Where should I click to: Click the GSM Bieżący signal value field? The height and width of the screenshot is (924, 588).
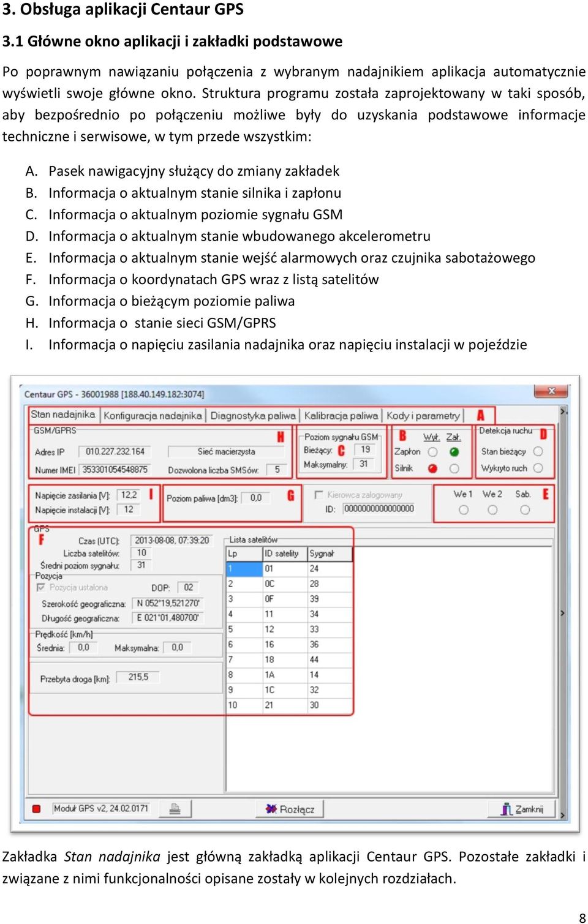point(366,450)
